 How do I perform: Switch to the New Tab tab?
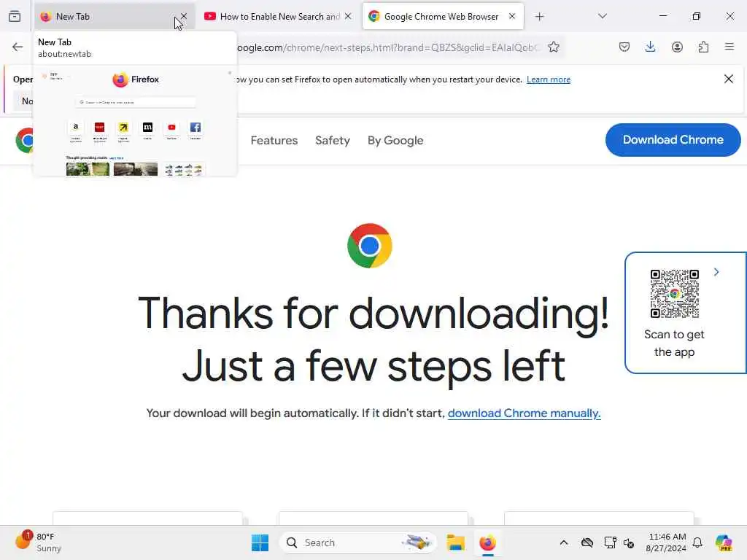115,16
